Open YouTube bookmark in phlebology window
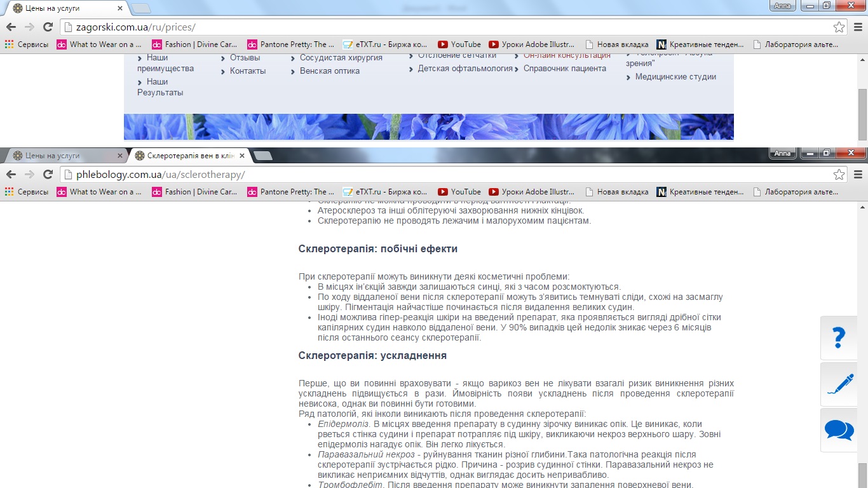The height and width of the screenshot is (488, 868). click(459, 192)
